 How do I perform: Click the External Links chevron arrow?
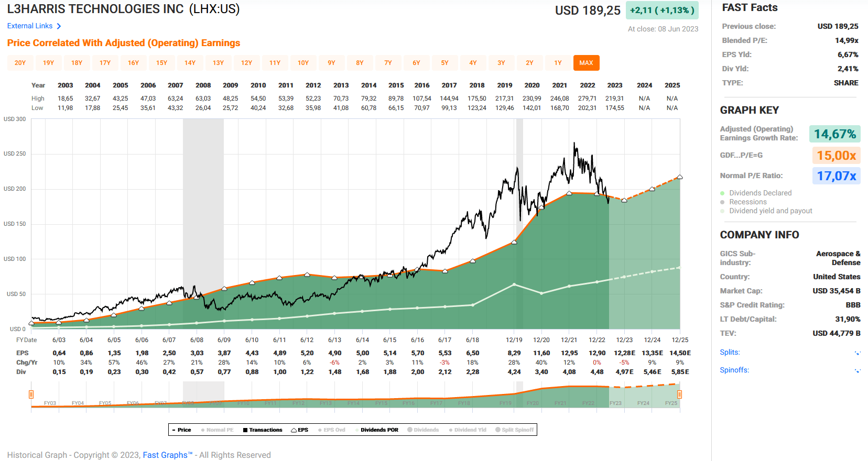click(x=59, y=26)
